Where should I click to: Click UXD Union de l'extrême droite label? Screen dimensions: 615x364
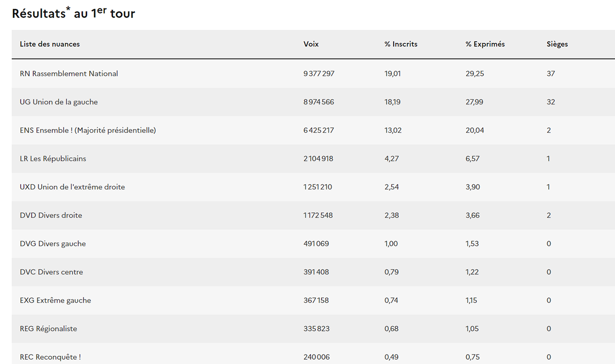coord(72,187)
